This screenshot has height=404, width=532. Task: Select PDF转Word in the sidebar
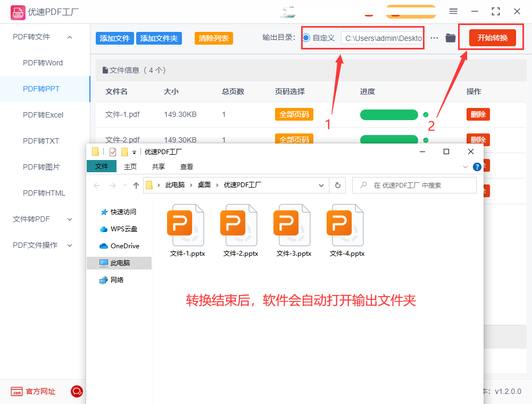[x=43, y=63]
